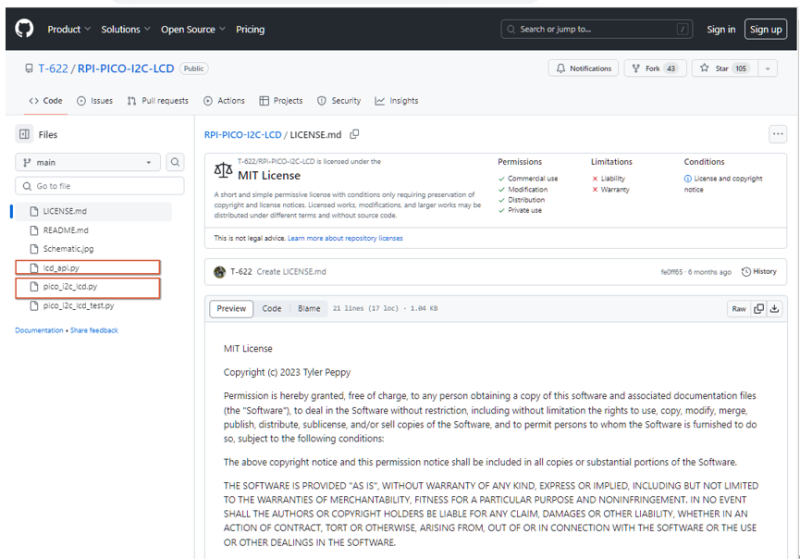The height and width of the screenshot is (559, 800).
Task: Open the Product menu dropdown
Action: click(69, 29)
